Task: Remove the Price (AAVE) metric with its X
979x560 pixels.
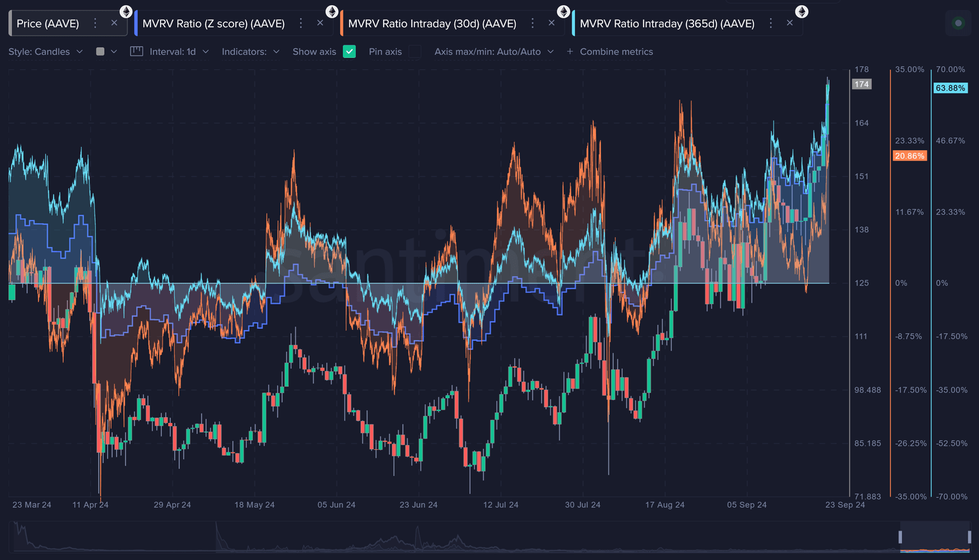Action: click(x=114, y=24)
